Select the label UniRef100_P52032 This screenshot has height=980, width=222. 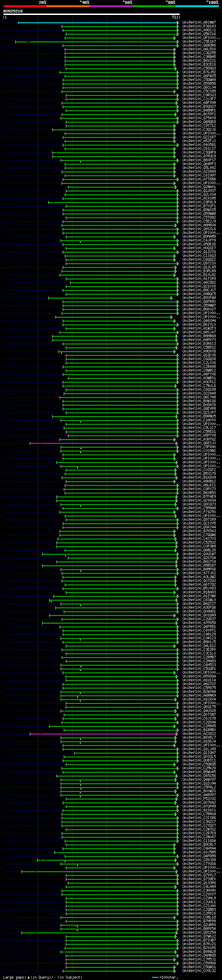point(199,799)
